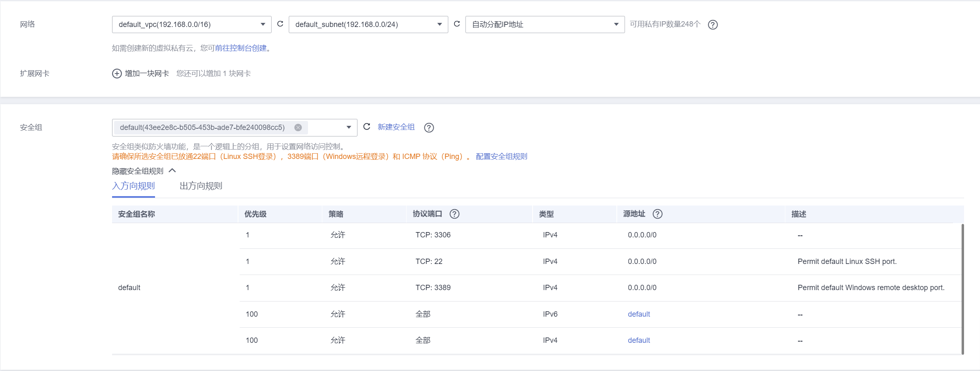Open the default_vpc network dropdown
This screenshot has width=980, height=371.
(191, 25)
